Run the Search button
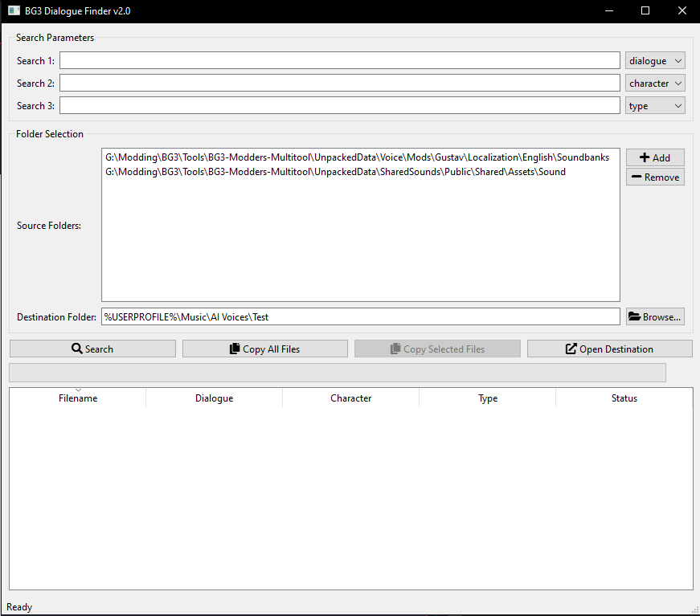700x616 pixels. (x=93, y=349)
